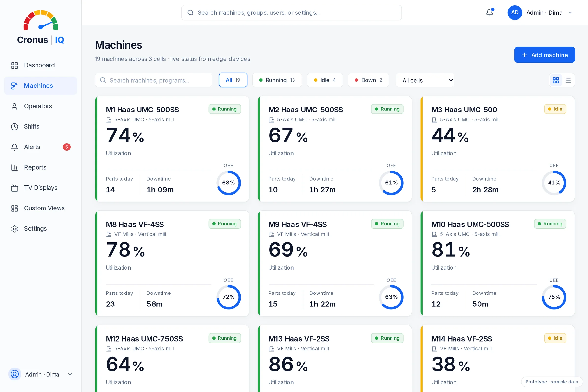588x392 pixels.
Task: Open the M1 Haas UMC-500SS card title
Action: coord(142,110)
